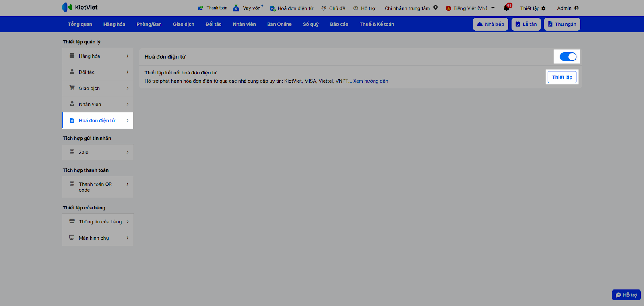
Task: Open the Phòng/Bàn menu
Action: click(149, 24)
